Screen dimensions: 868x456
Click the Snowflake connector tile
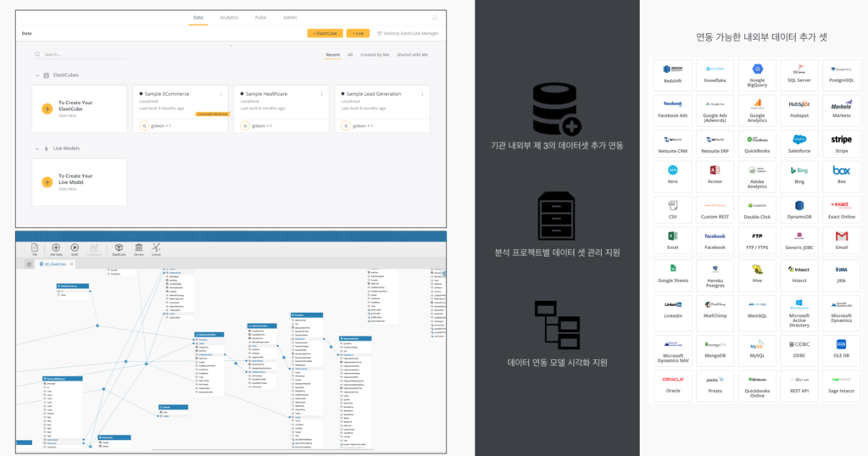click(715, 75)
